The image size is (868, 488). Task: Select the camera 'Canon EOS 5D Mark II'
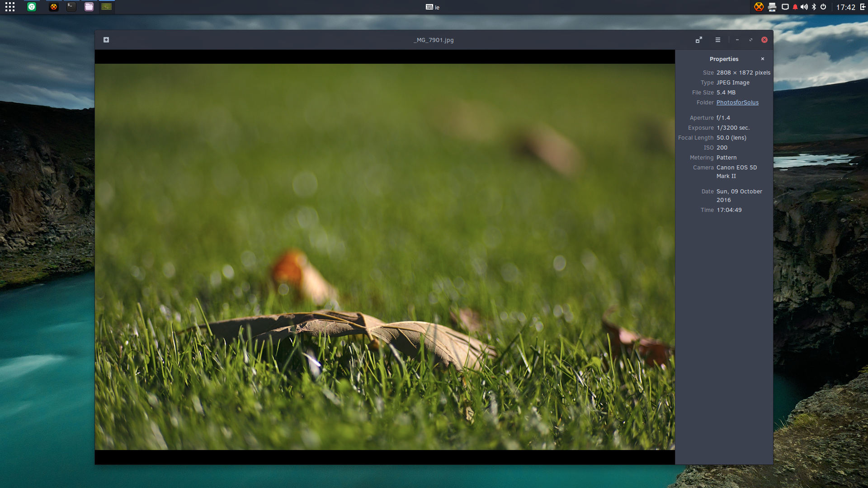[x=736, y=172]
